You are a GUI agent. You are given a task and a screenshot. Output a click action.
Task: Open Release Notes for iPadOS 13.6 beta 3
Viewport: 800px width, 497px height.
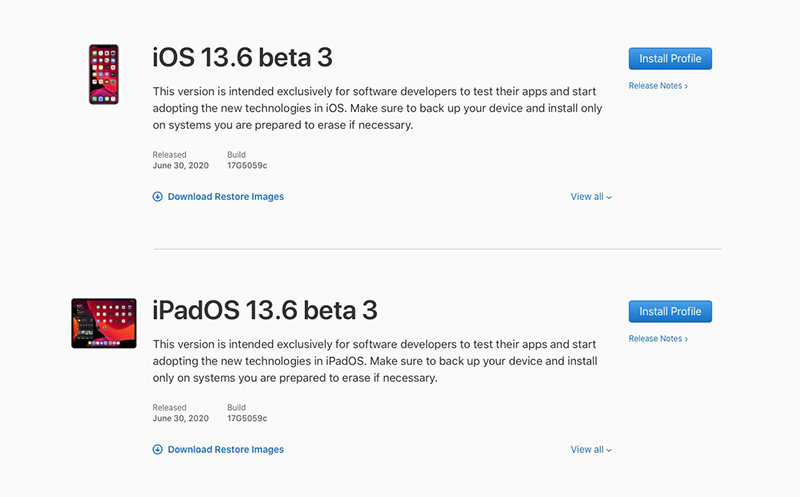(x=657, y=339)
